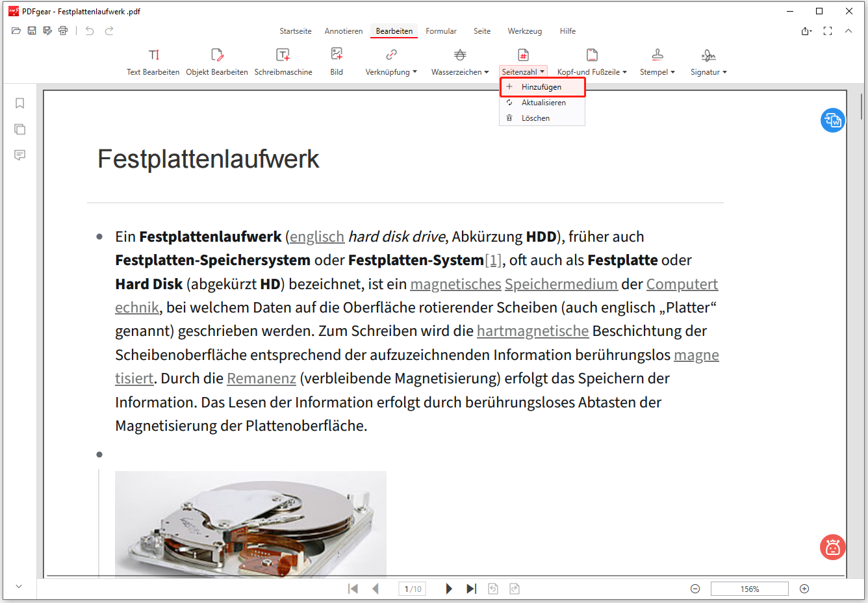Open the Bild insertion tool
The width and height of the screenshot is (868, 603).
(337, 62)
